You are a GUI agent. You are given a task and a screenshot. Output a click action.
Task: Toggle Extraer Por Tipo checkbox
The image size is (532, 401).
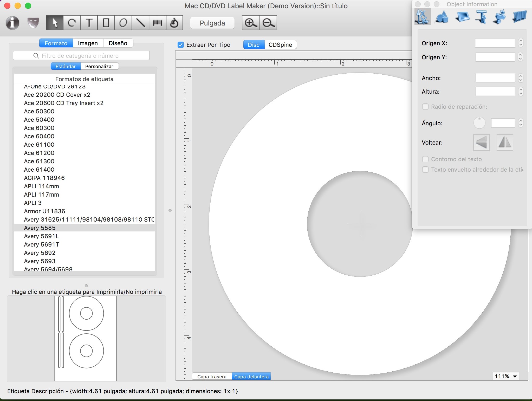(181, 44)
